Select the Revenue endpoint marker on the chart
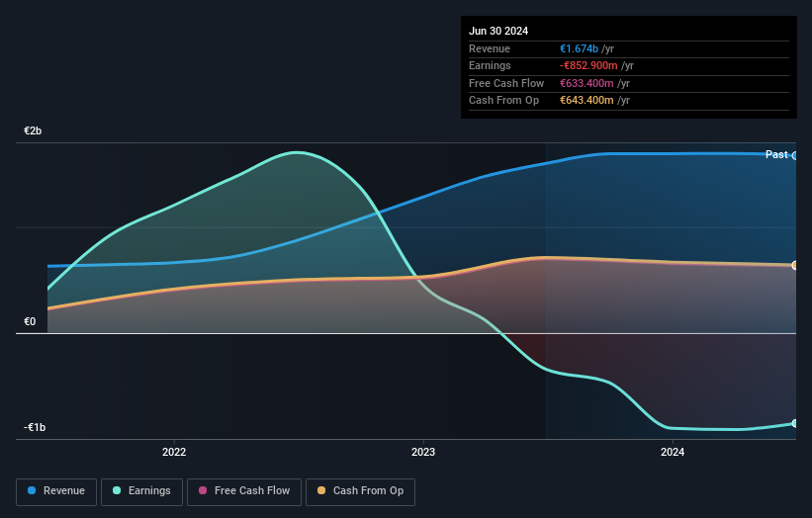This screenshot has height=518, width=812. tap(795, 155)
